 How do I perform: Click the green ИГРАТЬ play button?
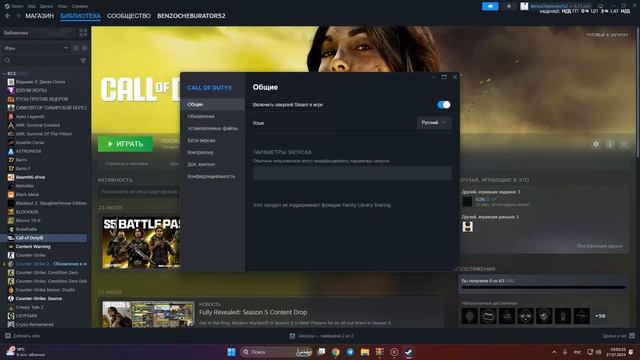click(125, 144)
